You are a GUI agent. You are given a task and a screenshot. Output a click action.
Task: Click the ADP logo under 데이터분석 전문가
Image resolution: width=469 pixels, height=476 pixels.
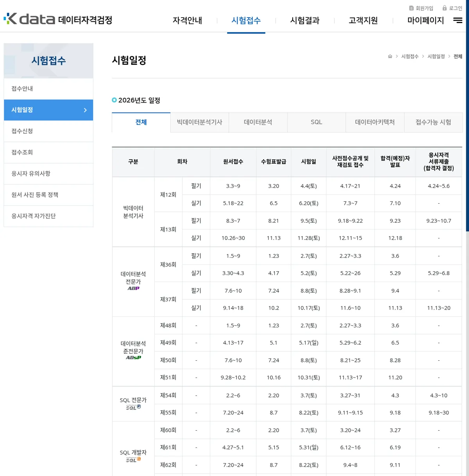(x=133, y=288)
